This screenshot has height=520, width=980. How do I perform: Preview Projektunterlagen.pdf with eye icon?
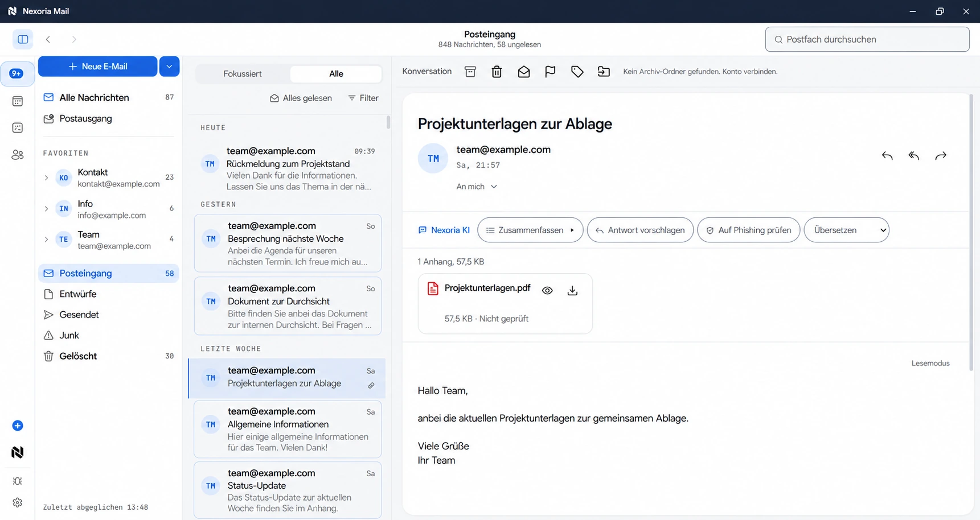click(x=547, y=291)
